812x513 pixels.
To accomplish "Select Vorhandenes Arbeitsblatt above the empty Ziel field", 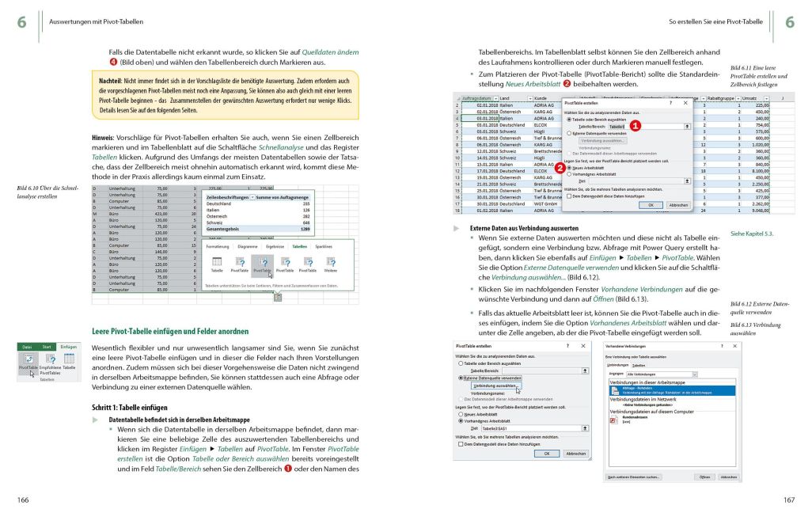I will [570, 175].
